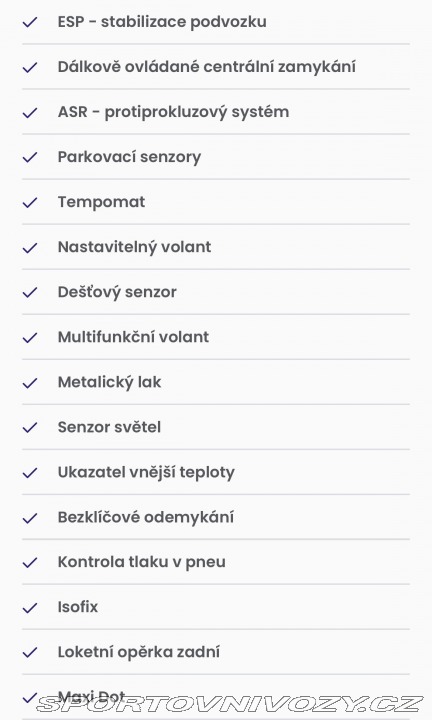Click the checkmark next to Parkovací senzory
The width and height of the screenshot is (432, 720).
(30, 157)
